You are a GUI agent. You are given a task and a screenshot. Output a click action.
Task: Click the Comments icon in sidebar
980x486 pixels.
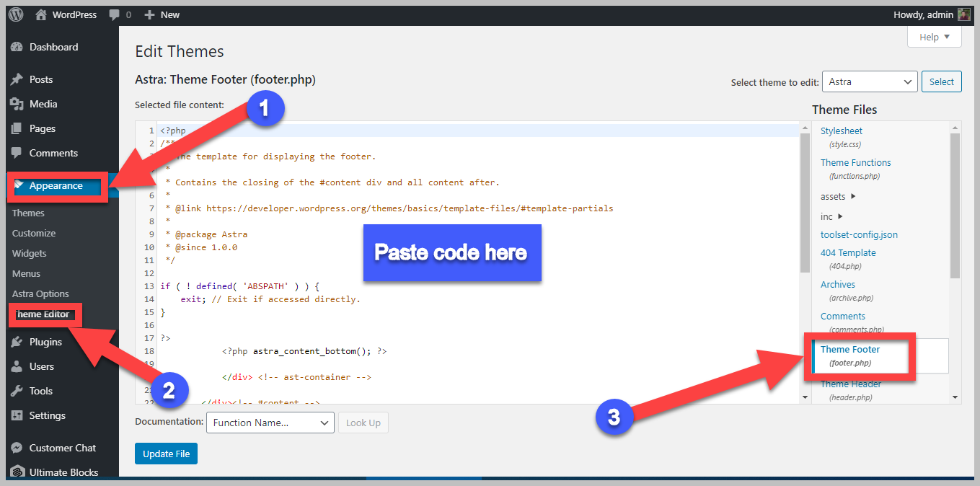point(17,153)
